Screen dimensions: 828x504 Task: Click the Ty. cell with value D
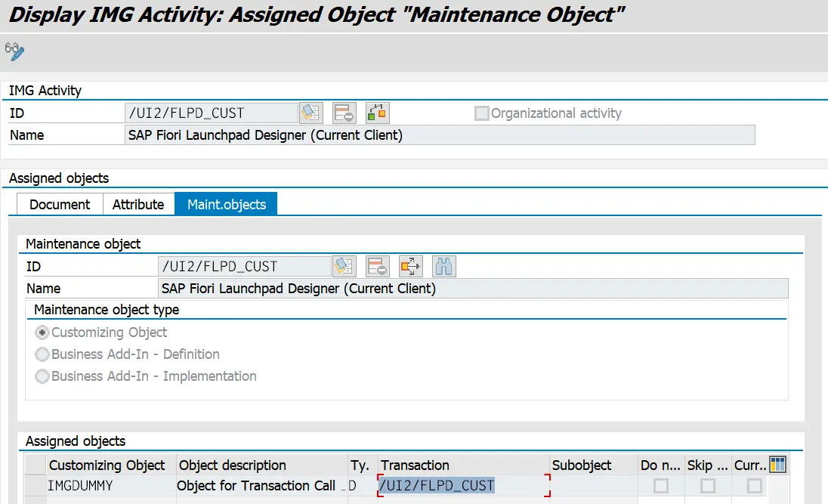(x=363, y=486)
